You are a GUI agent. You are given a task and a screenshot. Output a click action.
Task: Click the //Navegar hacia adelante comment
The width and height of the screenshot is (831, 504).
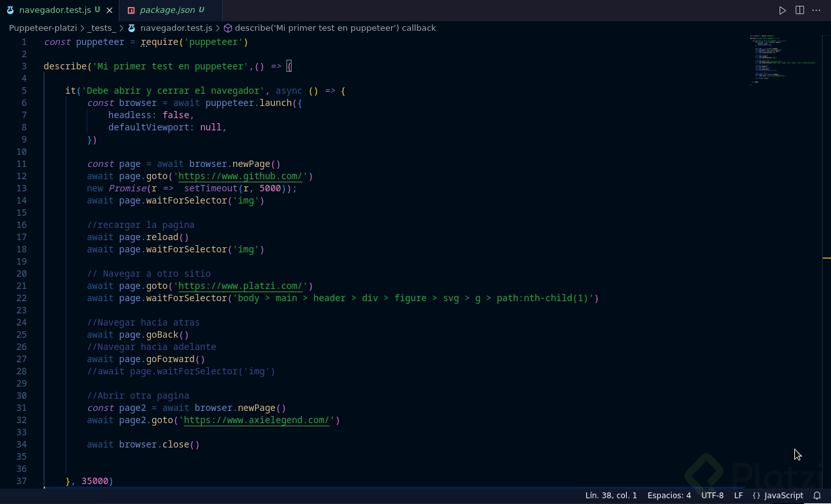(x=152, y=347)
